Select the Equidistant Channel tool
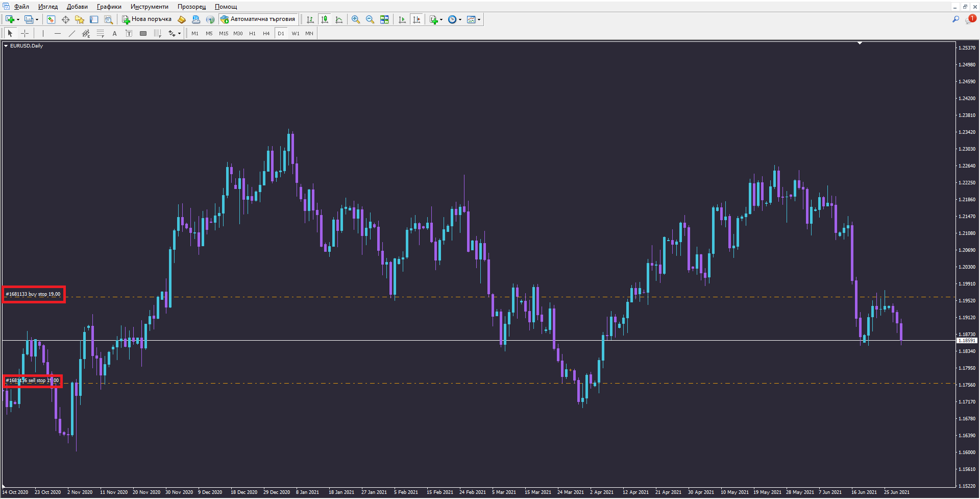The image size is (980, 499). point(86,33)
